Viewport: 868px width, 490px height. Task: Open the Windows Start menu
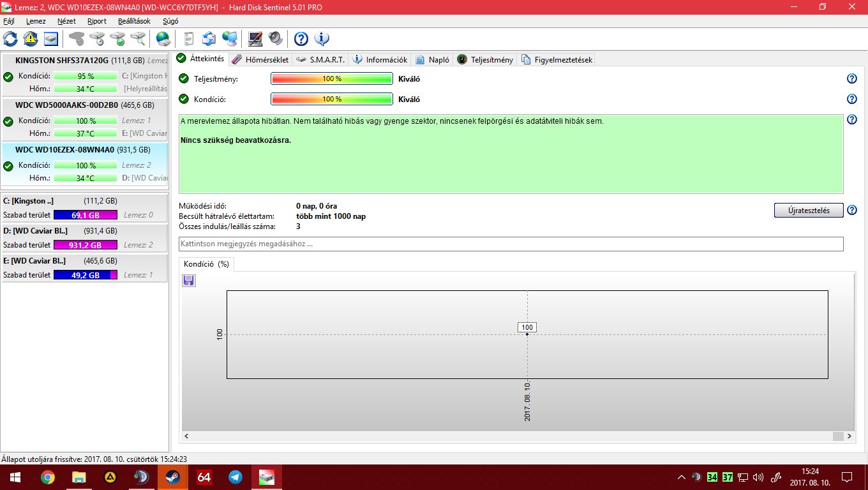[15, 477]
